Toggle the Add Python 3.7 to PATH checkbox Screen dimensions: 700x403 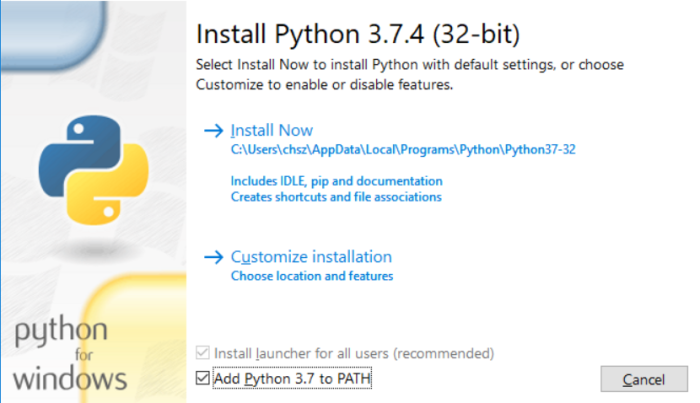[203, 378]
